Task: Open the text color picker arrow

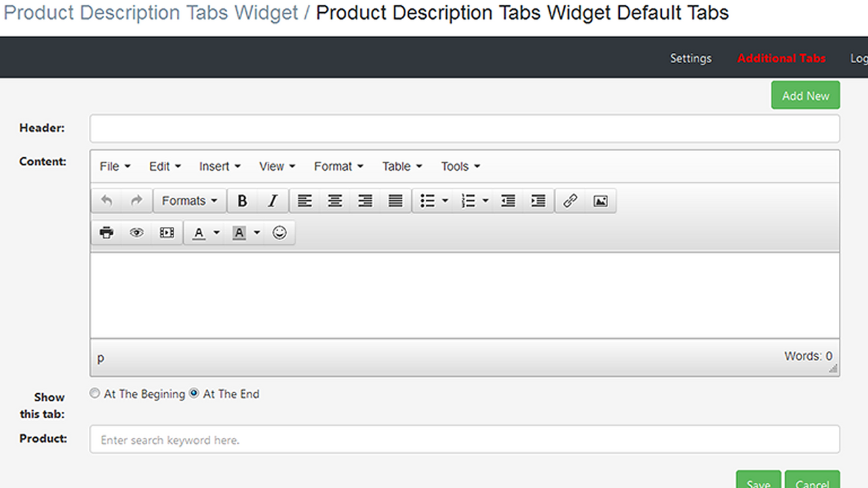Action: [217, 232]
